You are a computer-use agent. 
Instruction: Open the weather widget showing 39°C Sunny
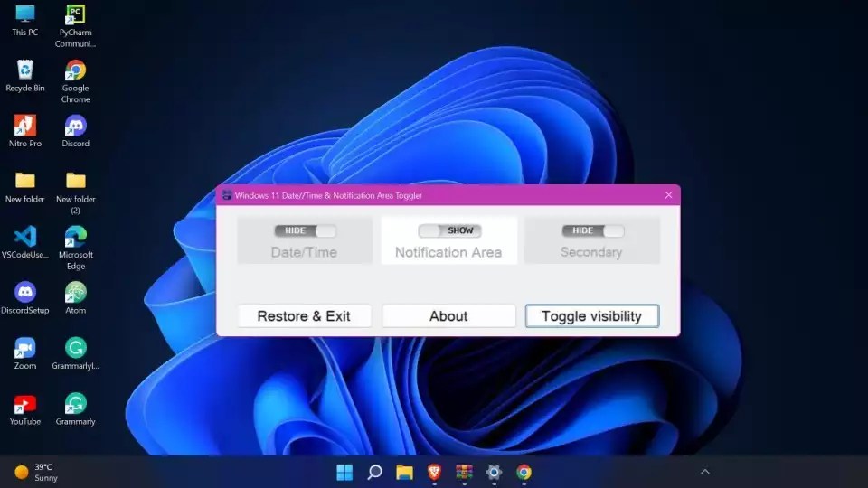36,472
